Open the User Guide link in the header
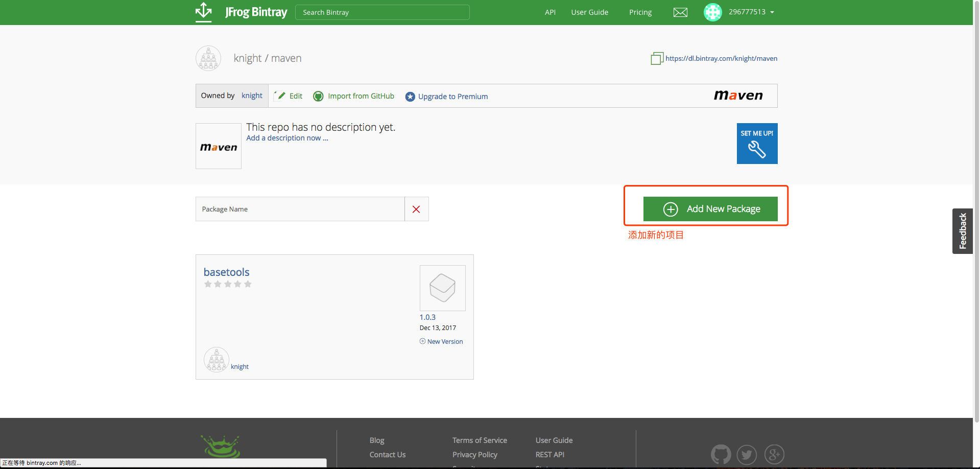 click(x=590, y=12)
